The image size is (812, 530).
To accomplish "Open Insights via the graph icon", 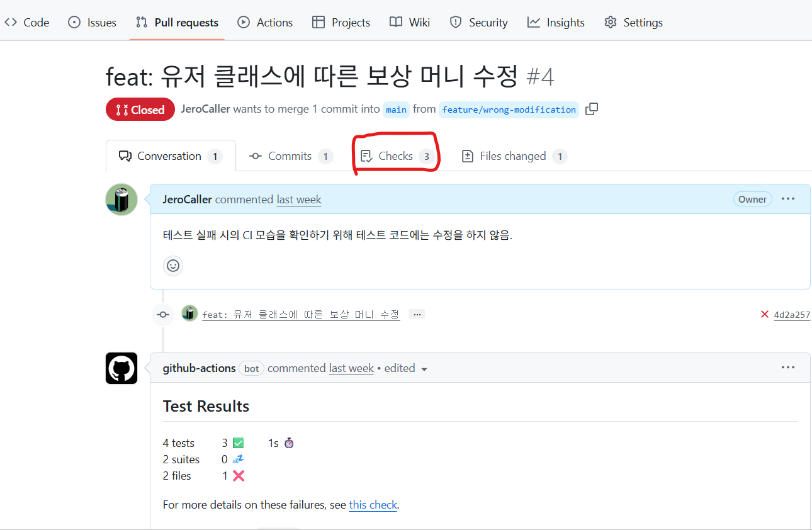I will click(x=533, y=22).
